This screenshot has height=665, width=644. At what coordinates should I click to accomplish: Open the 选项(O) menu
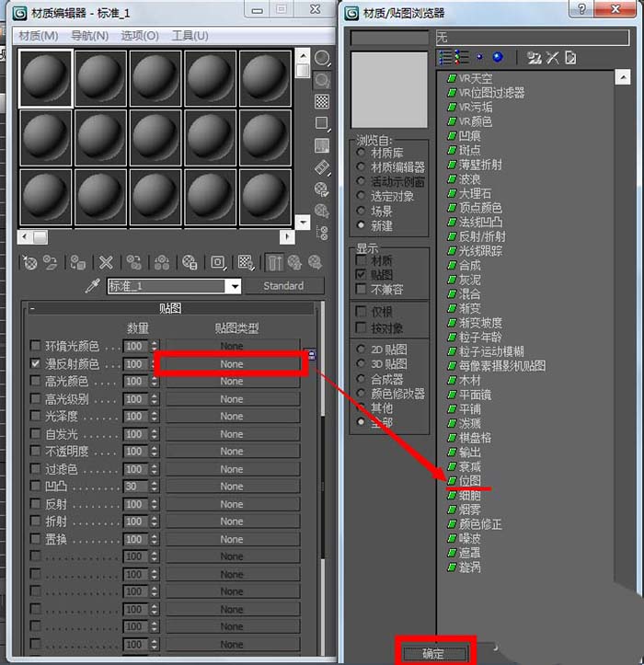click(140, 36)
